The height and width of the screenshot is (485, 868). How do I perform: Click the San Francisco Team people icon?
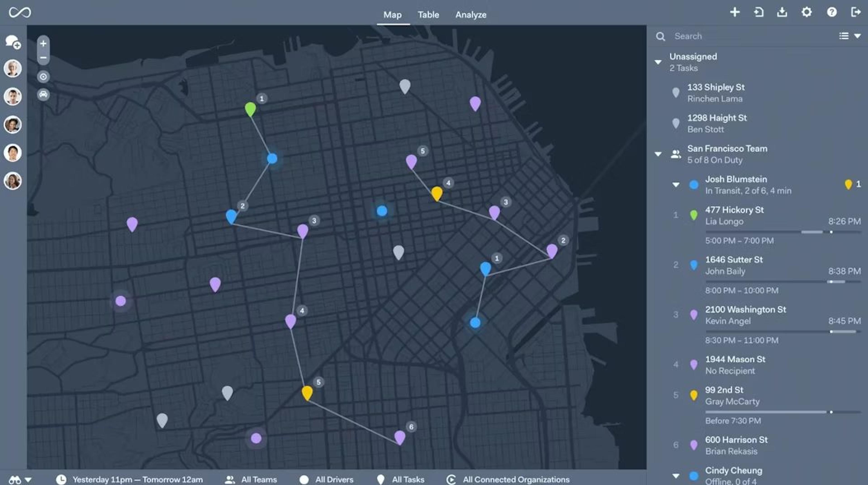coord(676,154)
